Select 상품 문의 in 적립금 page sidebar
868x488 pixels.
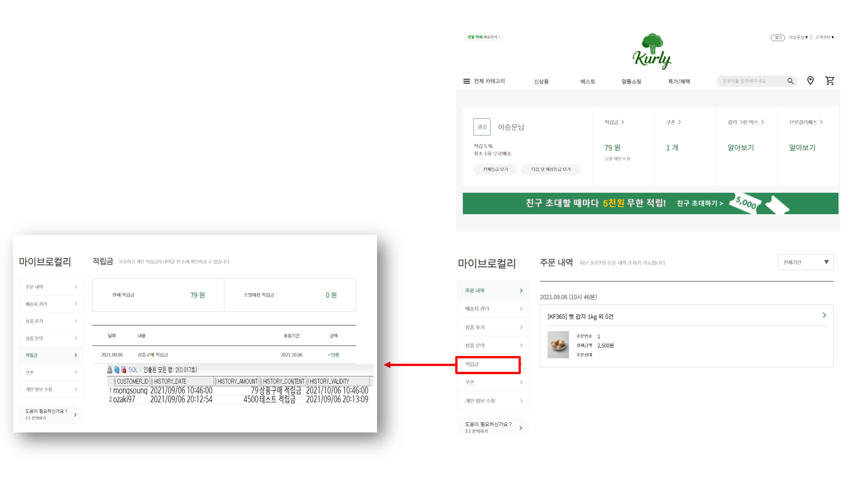51,338
